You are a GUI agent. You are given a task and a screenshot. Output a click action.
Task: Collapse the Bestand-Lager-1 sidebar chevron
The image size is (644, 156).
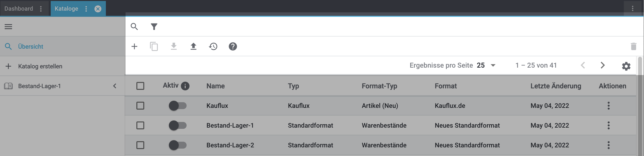(115, 86)
